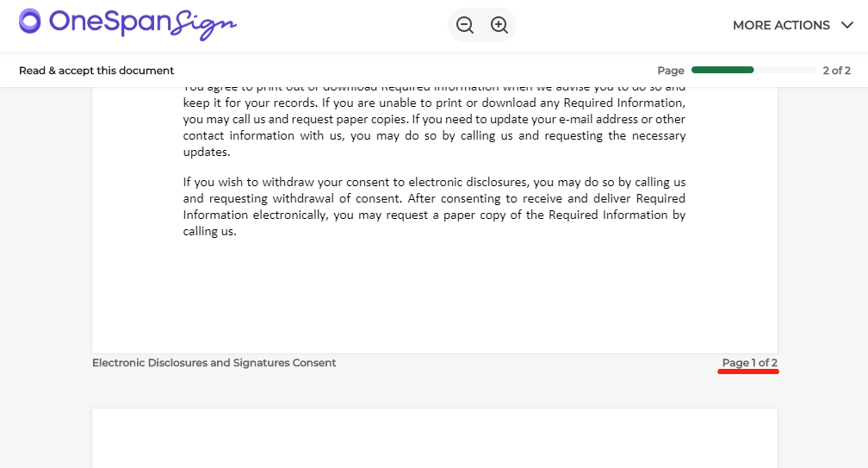This screenshot has width=868, height=468.
Task: Click the unfilled portion of progress bar
Action: coord(785,71)
